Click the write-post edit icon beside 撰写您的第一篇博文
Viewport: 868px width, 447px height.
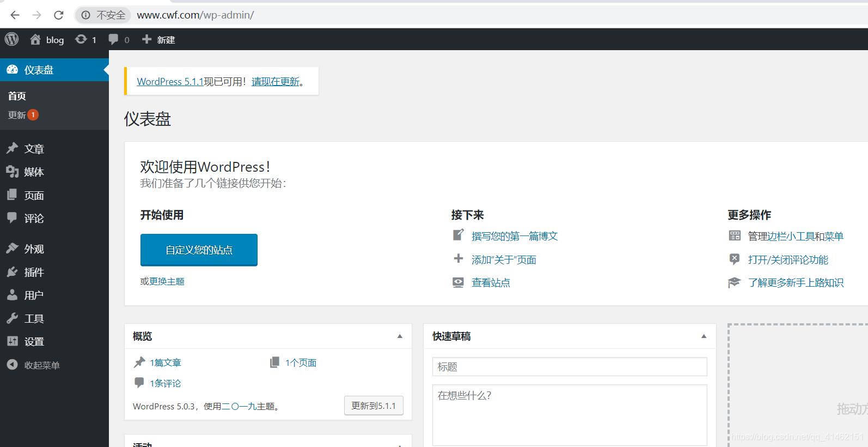[459, 235]
